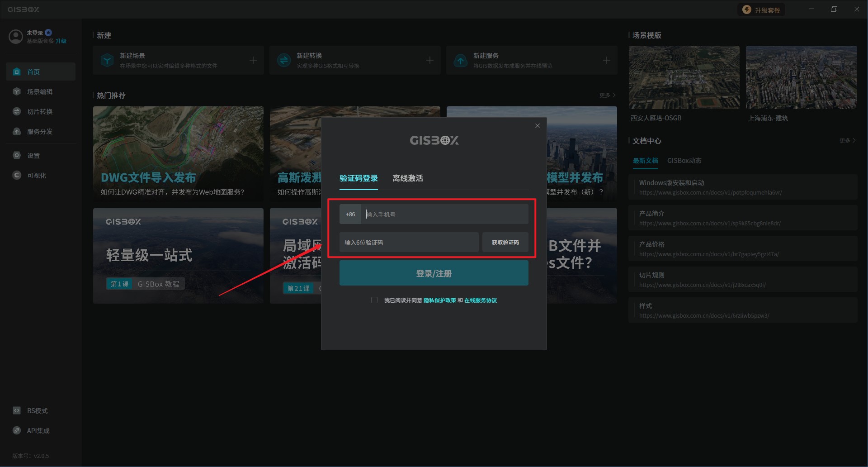
Task: Open the Service Distribution (服务分发) icon
Action: coord(17,132)
